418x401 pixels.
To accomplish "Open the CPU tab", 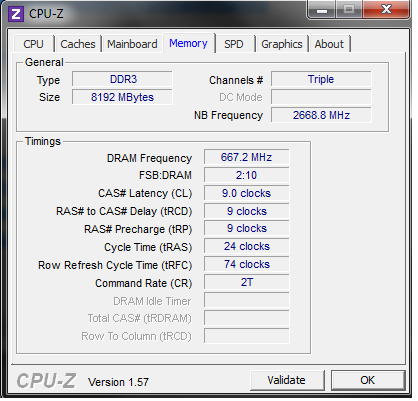I will click(x=33, y=44).
